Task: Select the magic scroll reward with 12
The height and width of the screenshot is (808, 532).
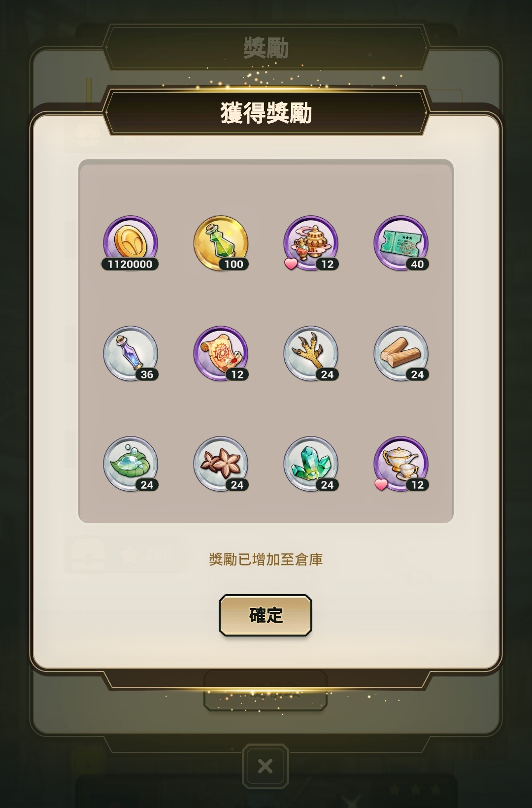Action: [x=221, y=354]
